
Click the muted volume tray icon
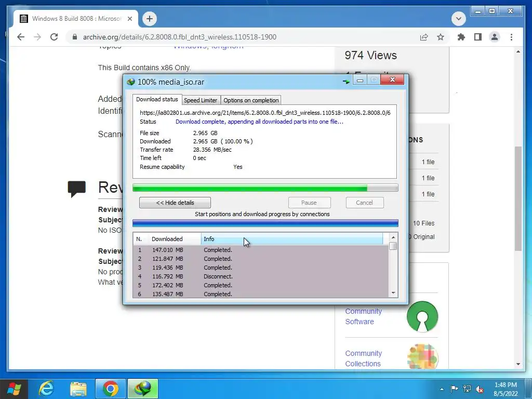(x=480, y=389)
